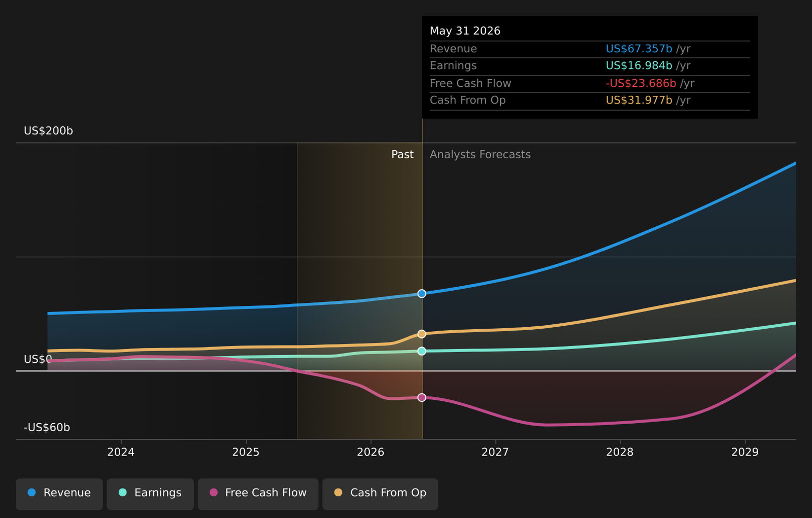812x518 pixels.
Task: Click the US$31.977b cash from op value
Action: [x=639, y=100]
